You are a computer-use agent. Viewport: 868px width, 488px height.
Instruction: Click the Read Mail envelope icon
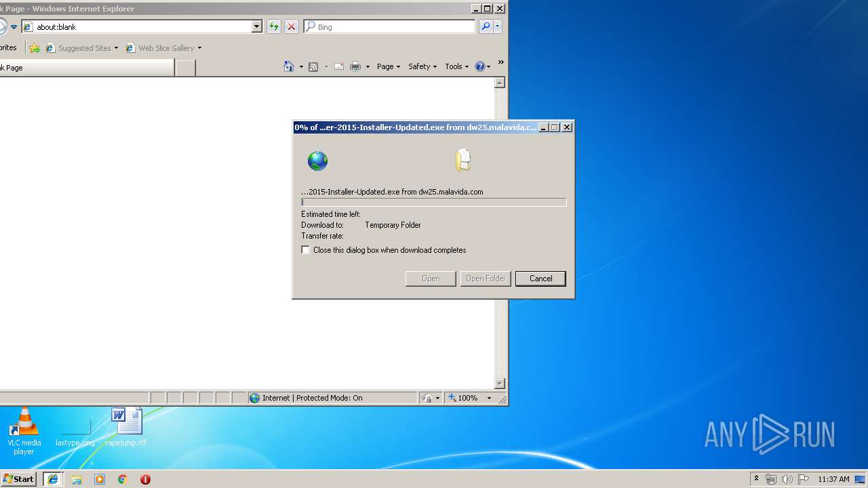338,66
